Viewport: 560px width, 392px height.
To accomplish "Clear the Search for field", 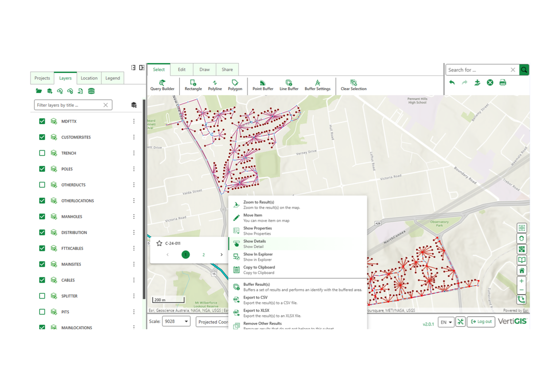I will 513,70.
